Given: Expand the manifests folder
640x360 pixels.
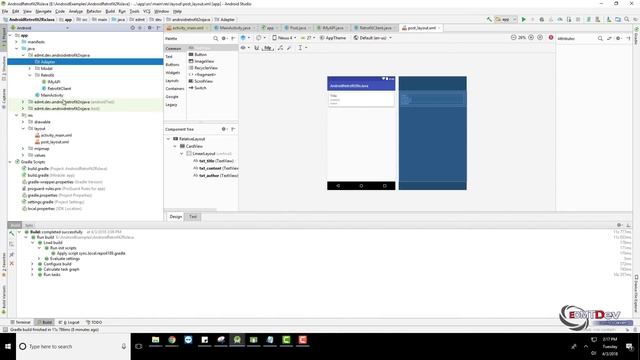Looking at the screenshot, I should click(x=17, y=42).
